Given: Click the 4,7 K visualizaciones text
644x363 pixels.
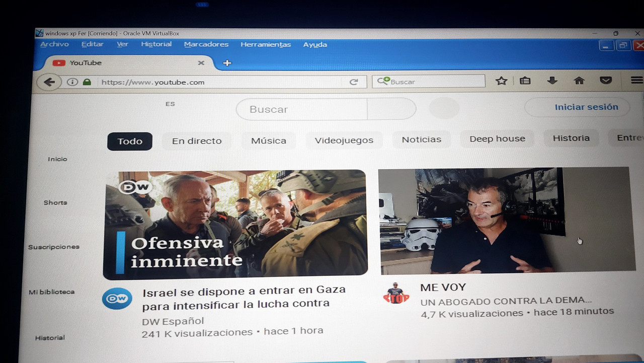Looking at the screenshot, I should tap(472, 314).
